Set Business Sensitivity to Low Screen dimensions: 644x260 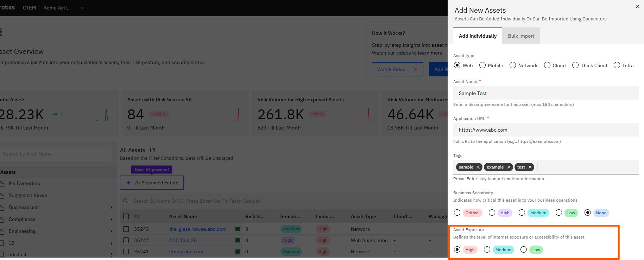click(559, 213)
